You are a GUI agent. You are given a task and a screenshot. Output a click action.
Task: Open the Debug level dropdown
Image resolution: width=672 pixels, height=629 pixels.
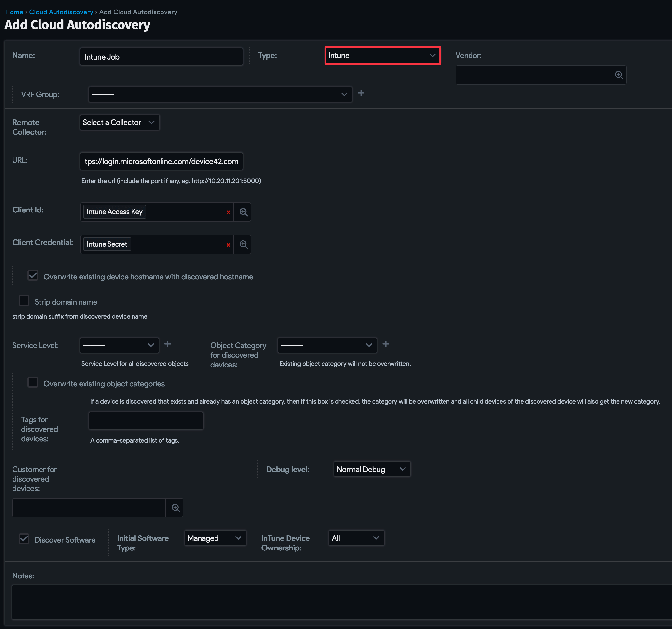(372, 469)
